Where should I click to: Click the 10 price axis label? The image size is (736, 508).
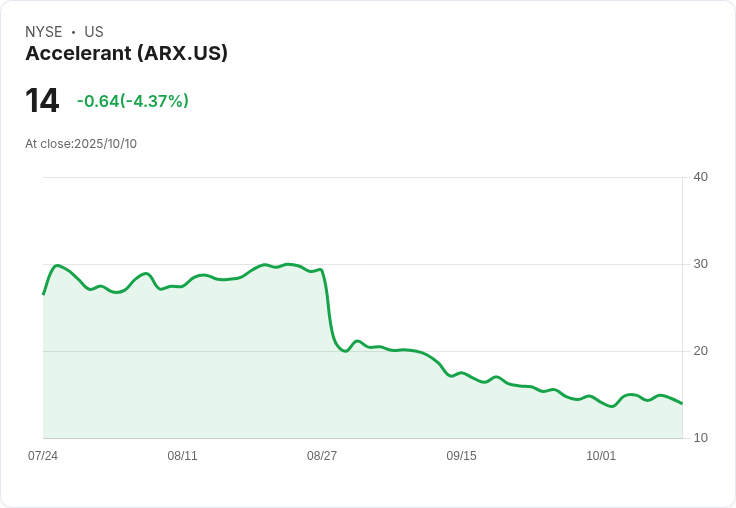click(700, 438)
